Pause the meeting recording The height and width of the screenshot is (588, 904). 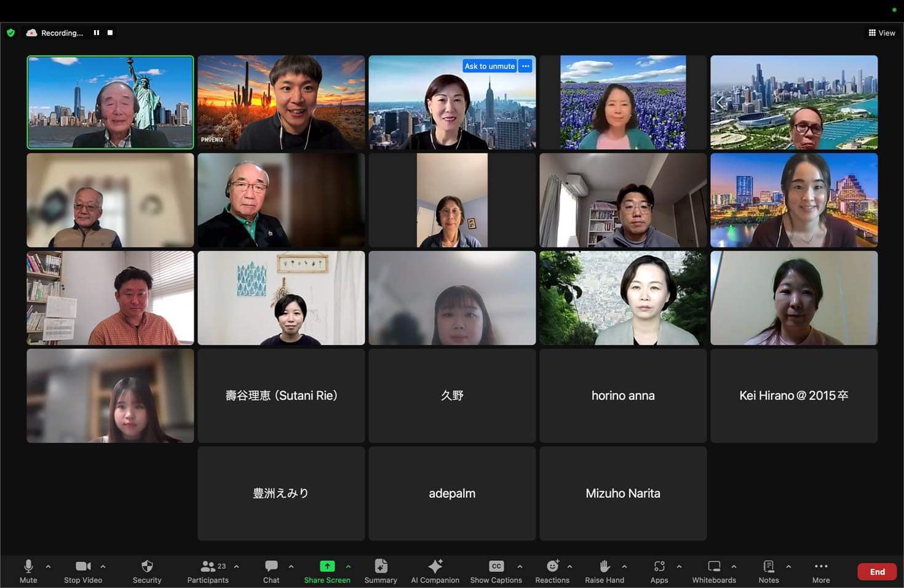(97, 33)
